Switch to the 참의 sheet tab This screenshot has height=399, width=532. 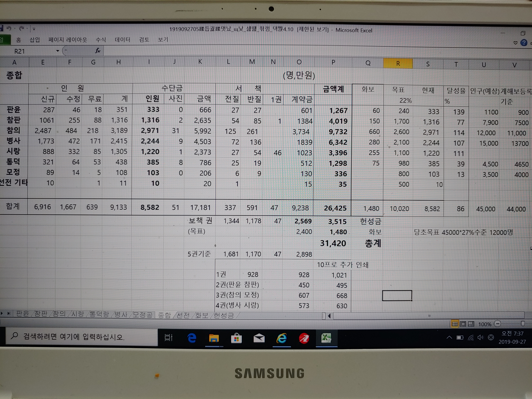pyautogui.click(x=59, y=314)
